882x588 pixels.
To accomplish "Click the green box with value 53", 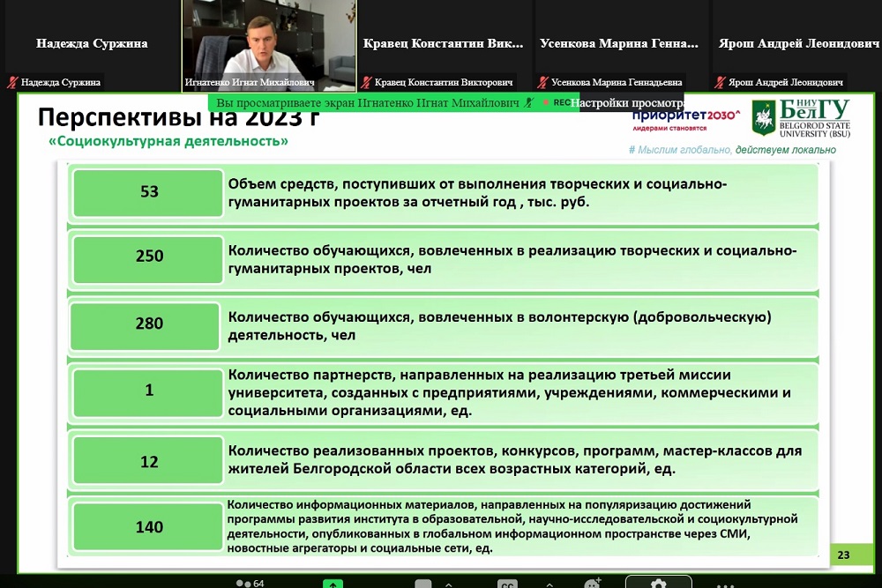I will [x=148, y=192].
